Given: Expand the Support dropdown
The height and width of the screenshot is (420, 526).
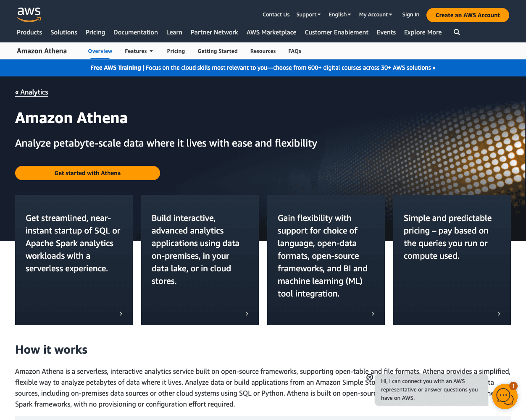Looking at the screenshot, I should (x=308, y=15).
